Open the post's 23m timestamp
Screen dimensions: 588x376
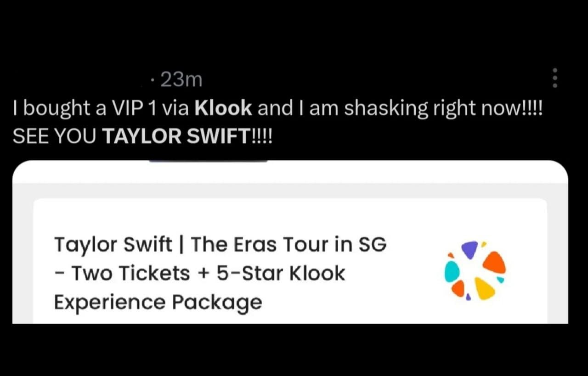[x=181, y=80]
